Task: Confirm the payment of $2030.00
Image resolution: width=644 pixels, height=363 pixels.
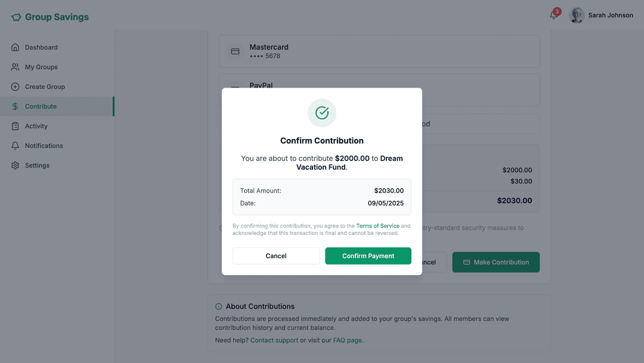Action: tap(368, 255)
